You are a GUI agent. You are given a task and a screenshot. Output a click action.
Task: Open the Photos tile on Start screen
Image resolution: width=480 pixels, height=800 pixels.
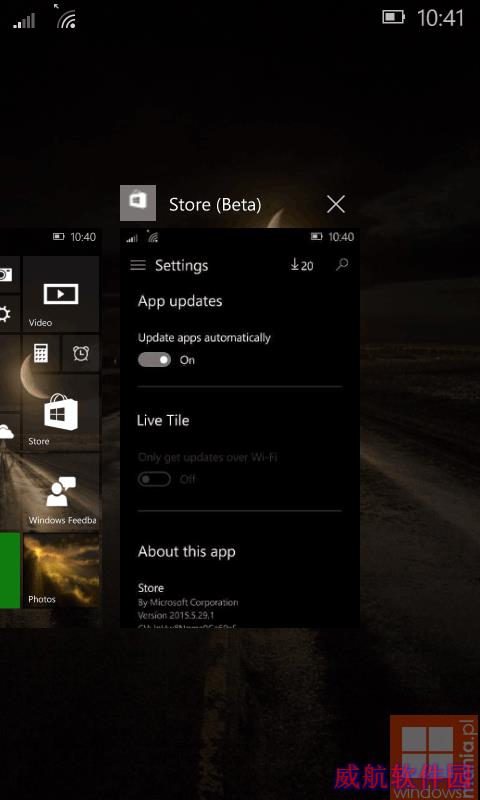pos(61,570)
